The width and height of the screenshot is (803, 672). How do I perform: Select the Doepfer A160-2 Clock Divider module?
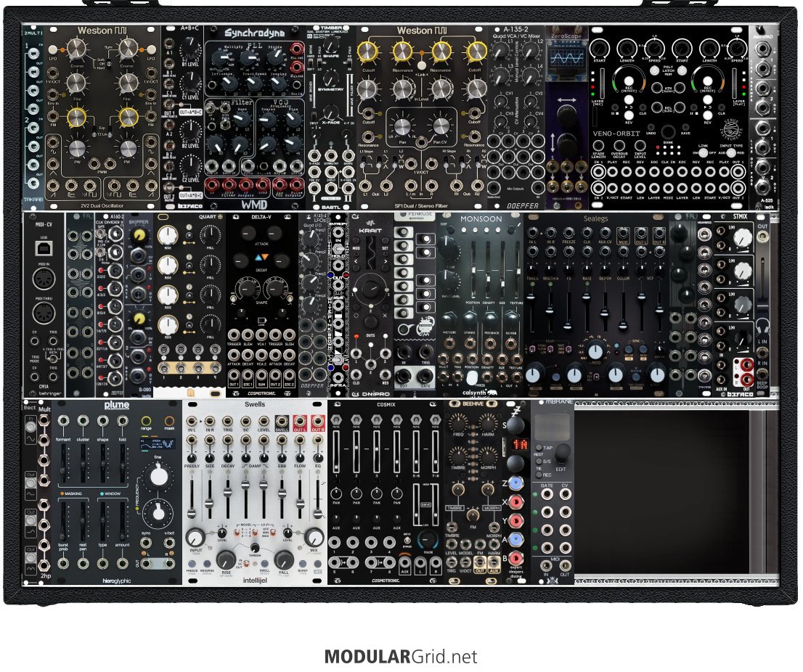[110, 305]
